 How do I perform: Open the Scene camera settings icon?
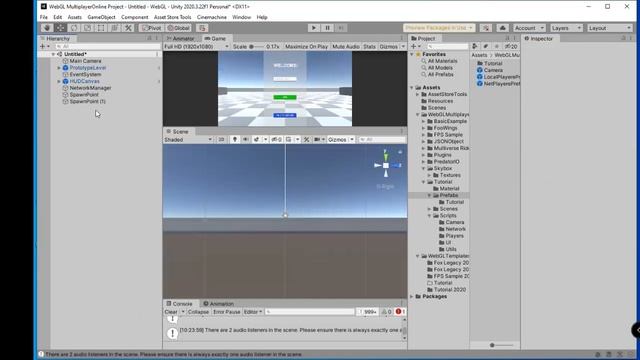(317, 140)
